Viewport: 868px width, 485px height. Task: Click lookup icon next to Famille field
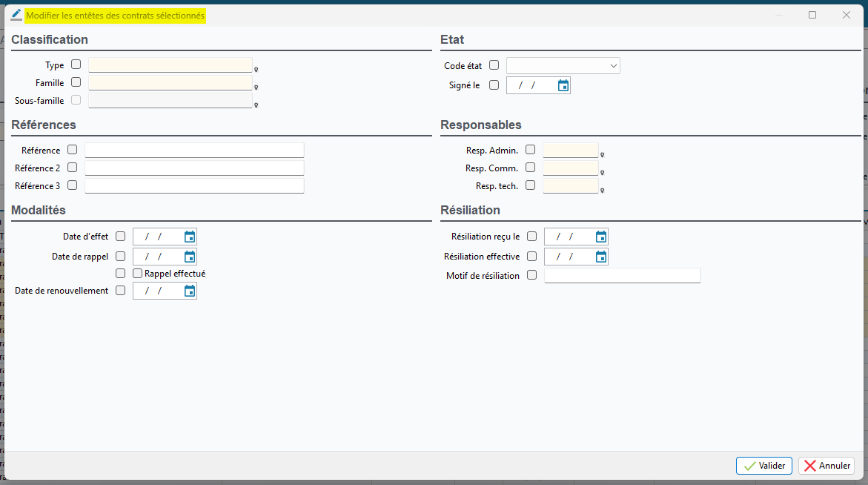coord(256,88)
